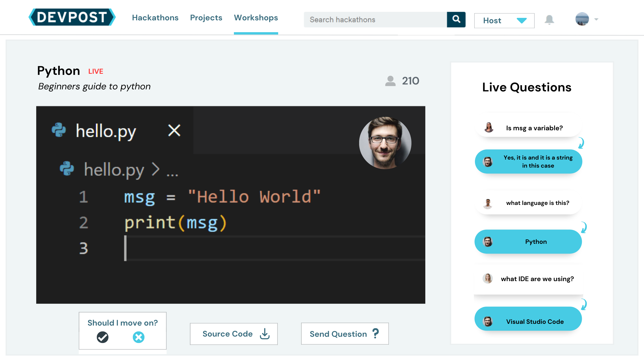Click the Workshops navigation tab
644x362 pixels.
point(256,17)
